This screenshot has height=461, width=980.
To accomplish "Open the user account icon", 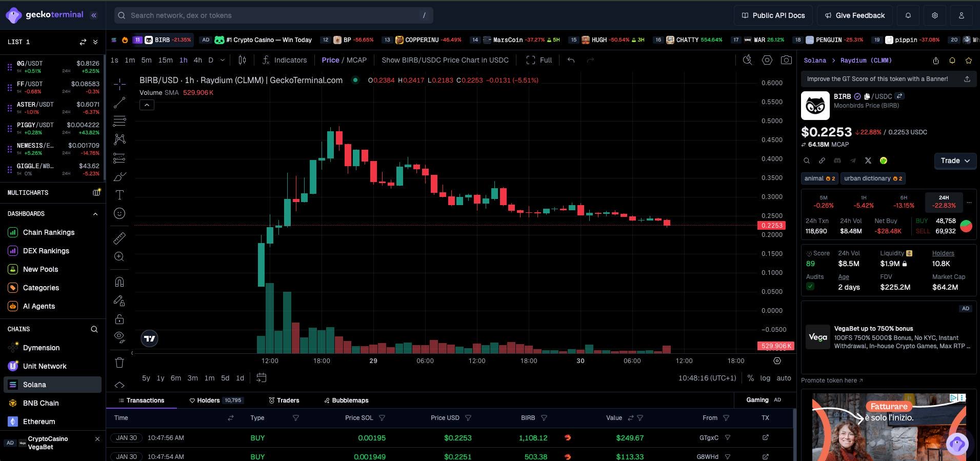I will click(962, 15).
